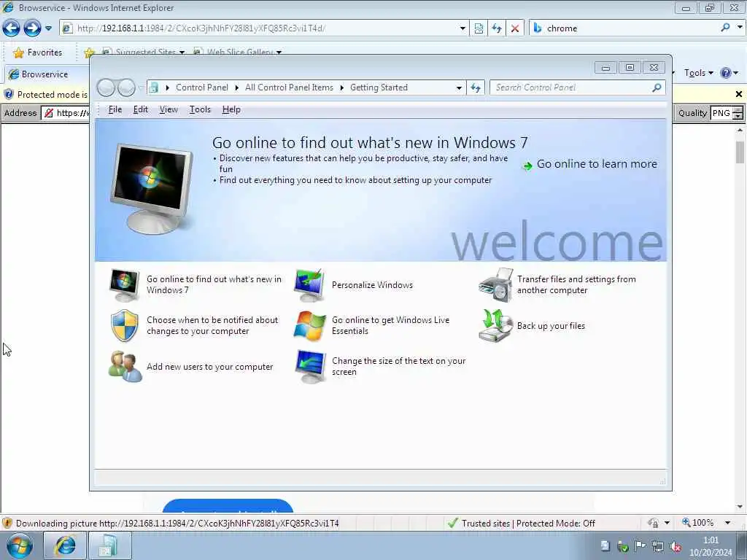
Task: Click the Control Panel forward button
Action: (x=126, y=87)
